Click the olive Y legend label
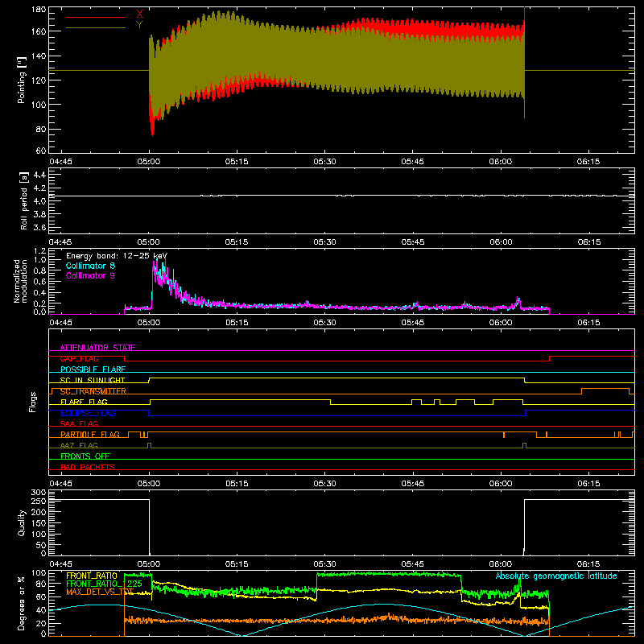Screen dimensions: 644x644 [139, 25]
